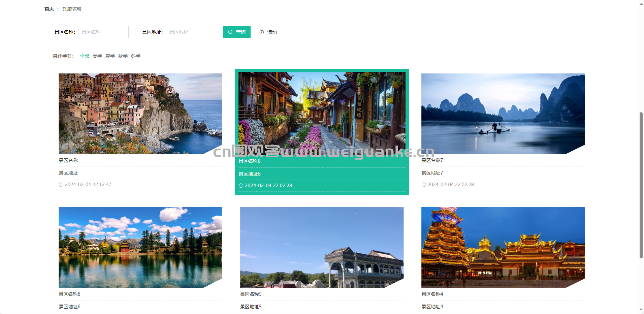The height and width of the screenshot is (314, 644).
Task: Click the title 景区名称 of the first card
Action: [68, 160]
